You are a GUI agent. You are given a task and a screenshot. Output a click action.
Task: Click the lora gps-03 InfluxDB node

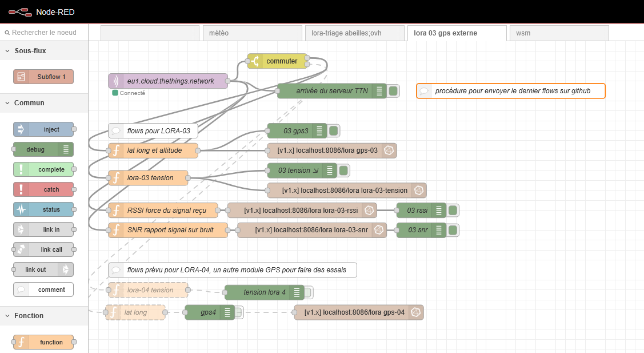click(331, 150)
